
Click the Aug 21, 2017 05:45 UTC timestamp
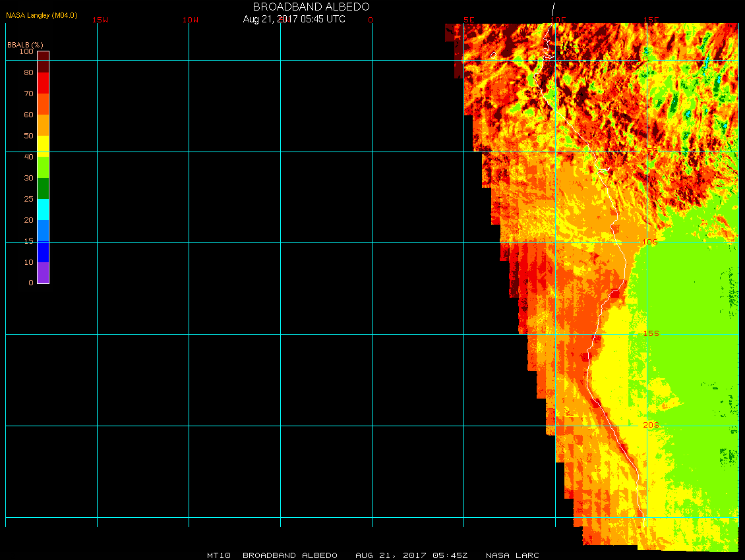pos(294,19)
